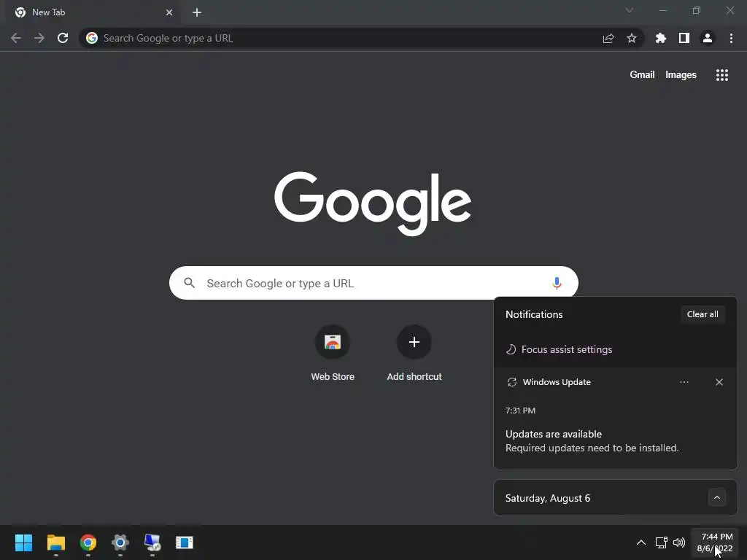747x560 pixels.
Task: Bookmark this tab with the star icon
Action: click(x=632, y=38)
